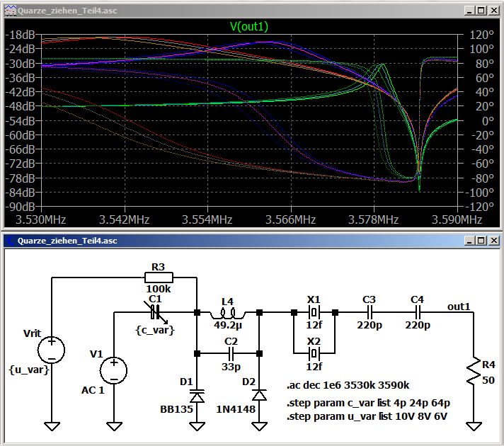
Task: Click the .step param c_var directive
Action: [368, 403]
